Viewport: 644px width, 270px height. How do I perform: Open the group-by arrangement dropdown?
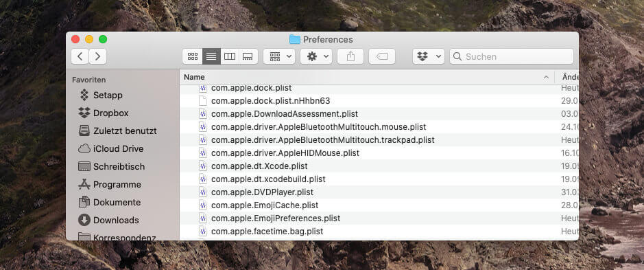click(279, 56)
